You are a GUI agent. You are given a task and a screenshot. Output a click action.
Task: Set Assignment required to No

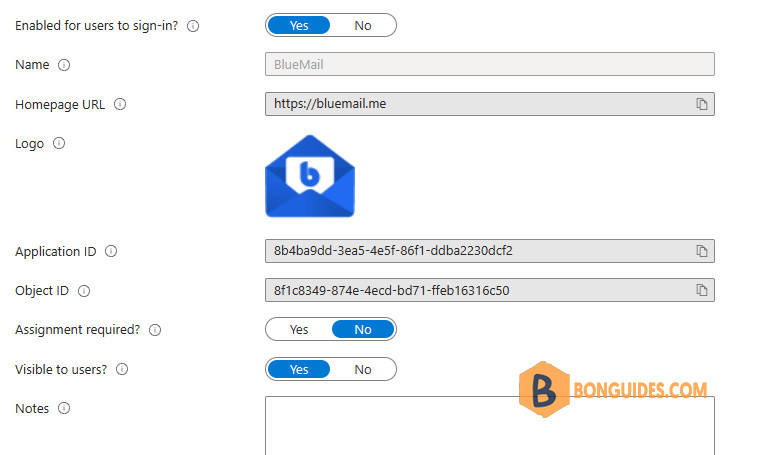point(363,330)
